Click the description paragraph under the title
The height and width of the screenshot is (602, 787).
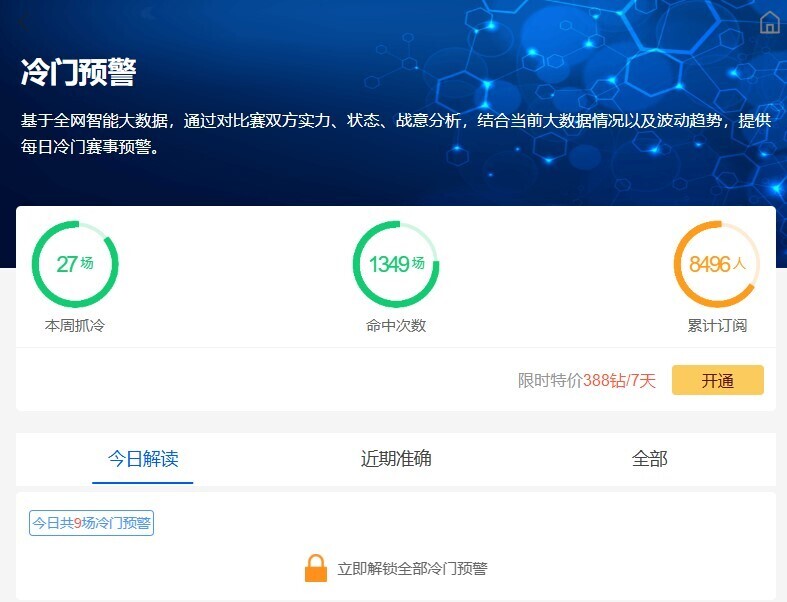click(395, 133)
